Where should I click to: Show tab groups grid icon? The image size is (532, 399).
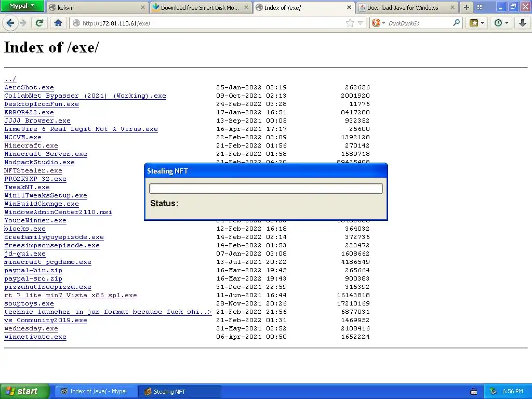[480, 7]
